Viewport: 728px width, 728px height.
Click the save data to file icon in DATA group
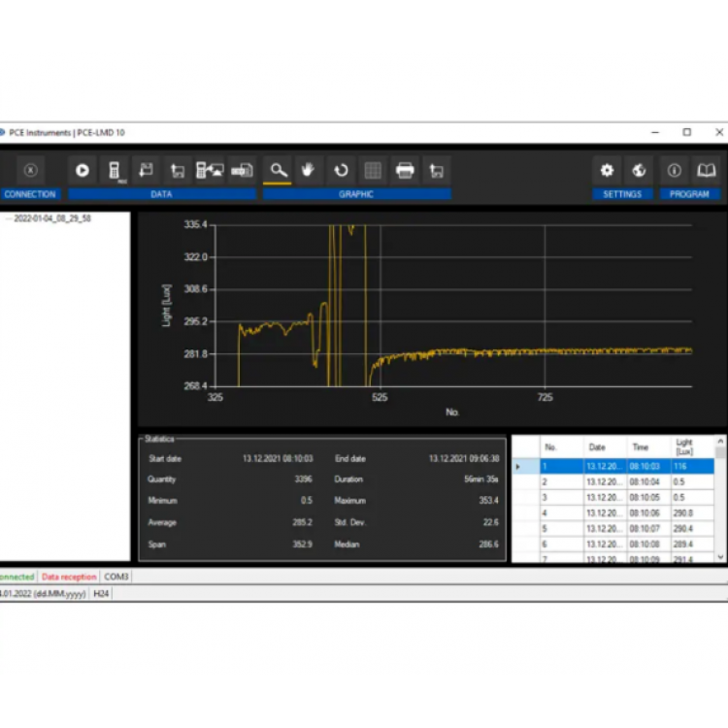click(178, 171)
